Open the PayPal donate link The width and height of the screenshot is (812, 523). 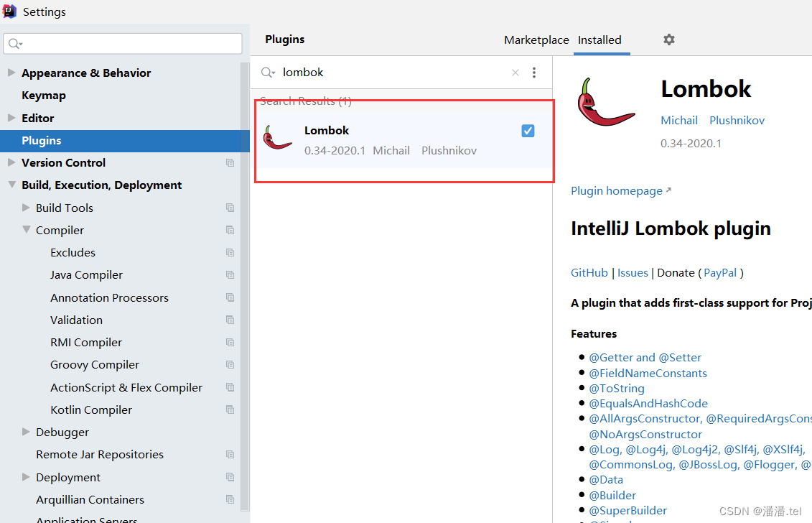[720, 273]
